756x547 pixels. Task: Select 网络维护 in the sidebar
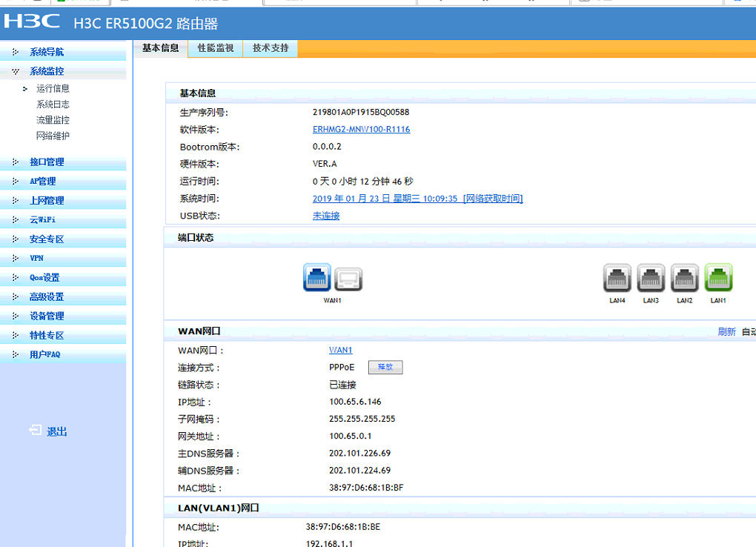tap(53, 136)
